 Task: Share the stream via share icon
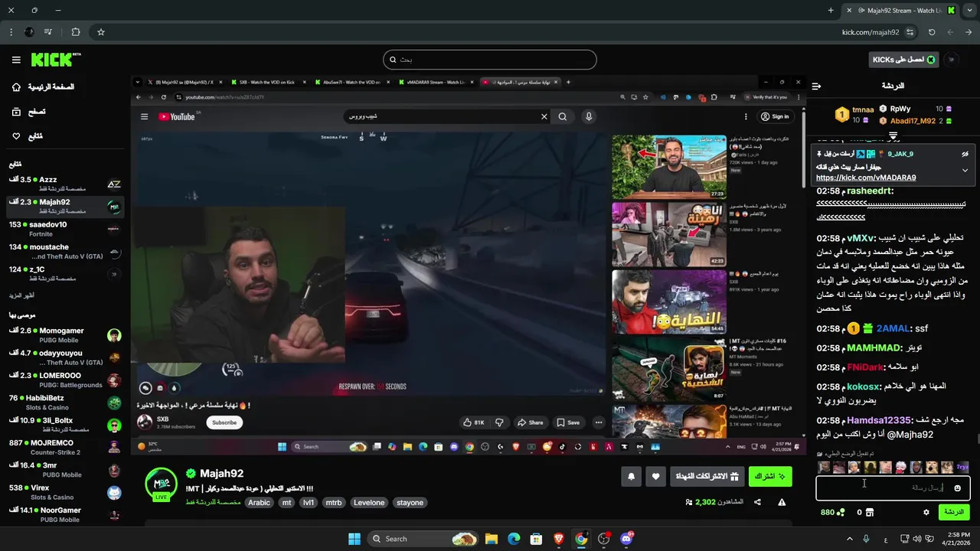757,502
